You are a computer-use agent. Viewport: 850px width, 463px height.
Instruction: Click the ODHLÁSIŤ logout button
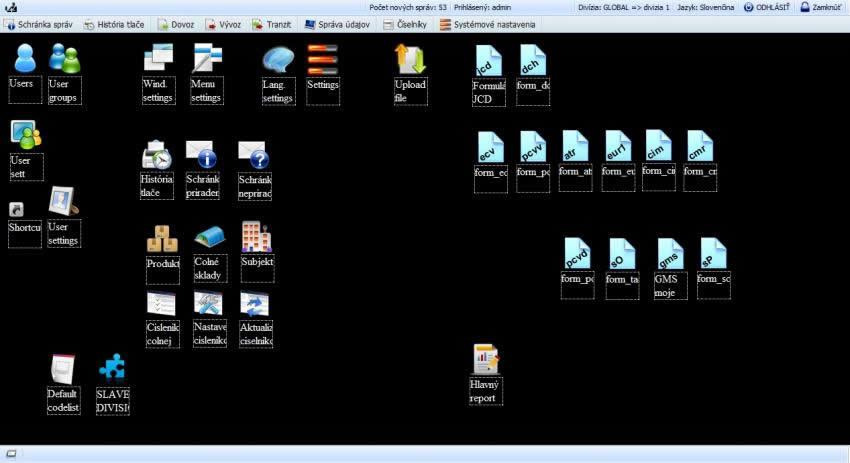pos(767,8)
